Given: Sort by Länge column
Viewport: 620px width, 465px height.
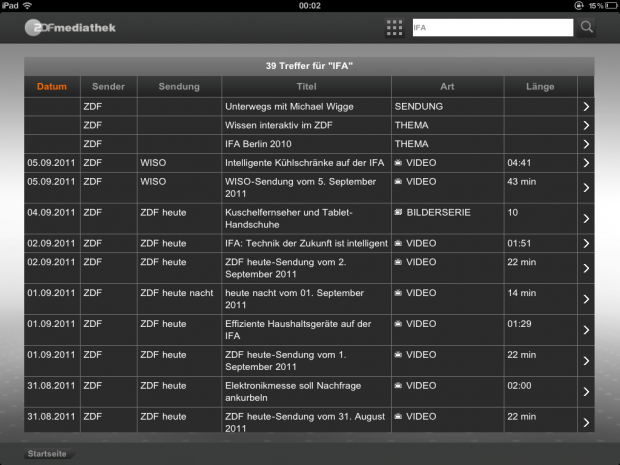Looking at the screenshot, I should point(540,87).
